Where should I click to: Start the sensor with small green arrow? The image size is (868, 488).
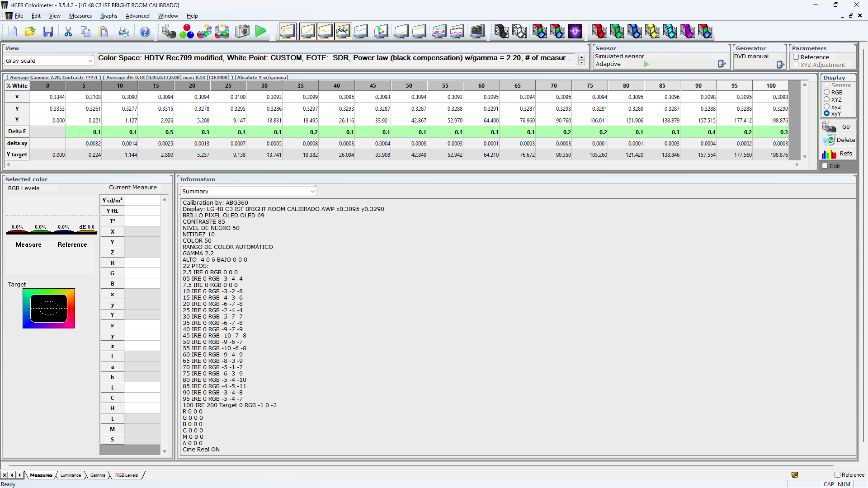646,64
